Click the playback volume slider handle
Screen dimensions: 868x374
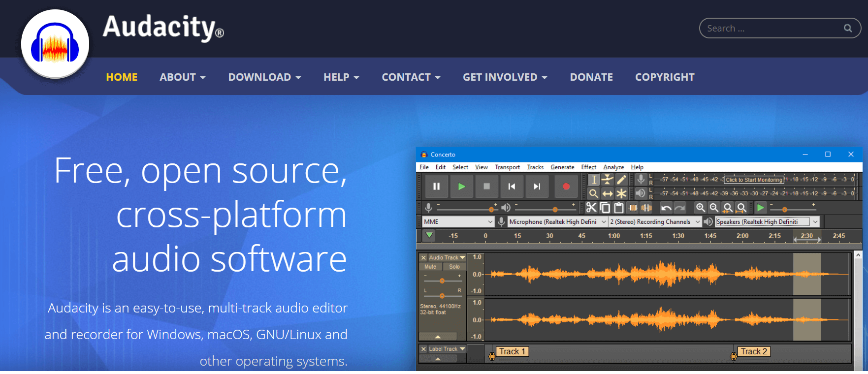coord(555,209)
